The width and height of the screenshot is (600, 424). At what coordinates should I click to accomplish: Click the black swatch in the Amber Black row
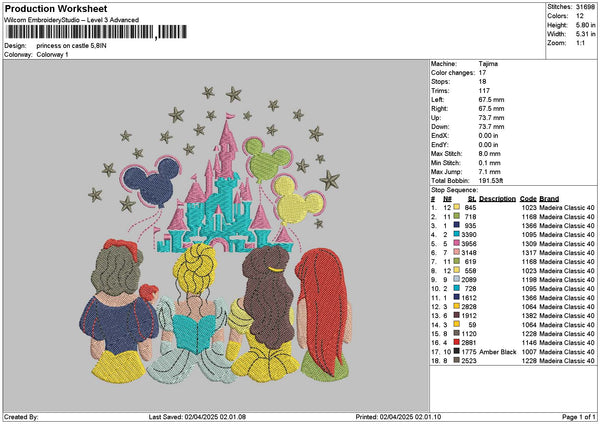457,351
